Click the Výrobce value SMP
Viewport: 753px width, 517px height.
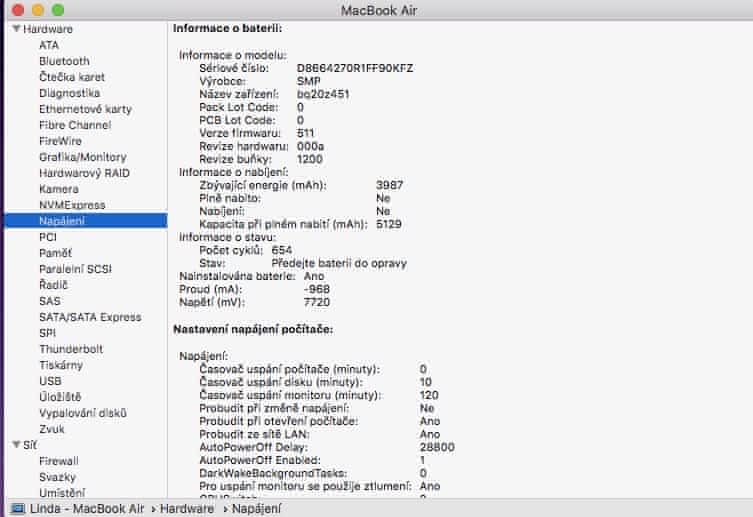click(308, 81)
